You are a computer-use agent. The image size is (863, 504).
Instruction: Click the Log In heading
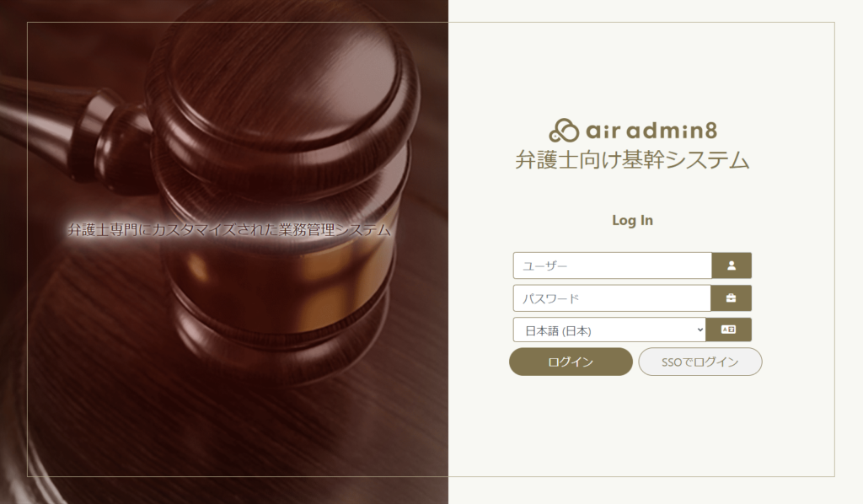coord(632,220)
